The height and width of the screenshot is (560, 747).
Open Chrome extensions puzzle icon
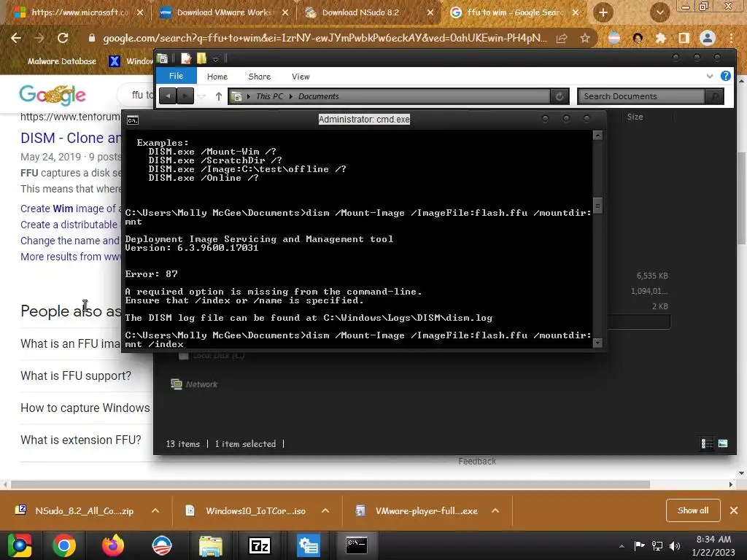pos(660,38)
